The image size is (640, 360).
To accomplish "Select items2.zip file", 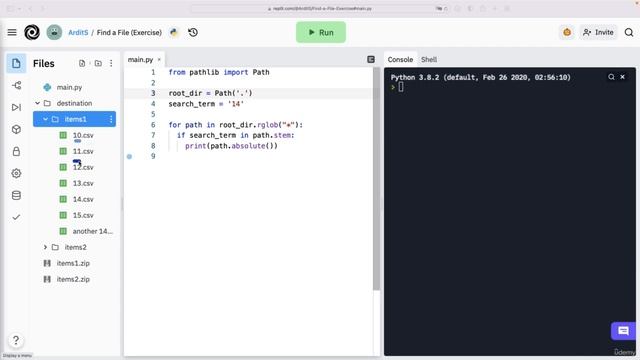I will [x=74, y=279].
